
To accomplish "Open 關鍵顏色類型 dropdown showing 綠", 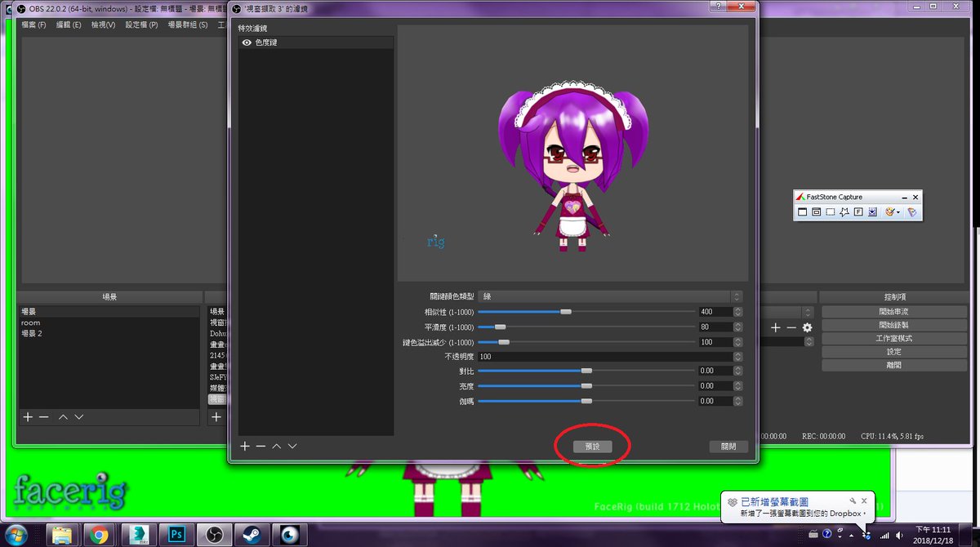I will tap(610, 296).
